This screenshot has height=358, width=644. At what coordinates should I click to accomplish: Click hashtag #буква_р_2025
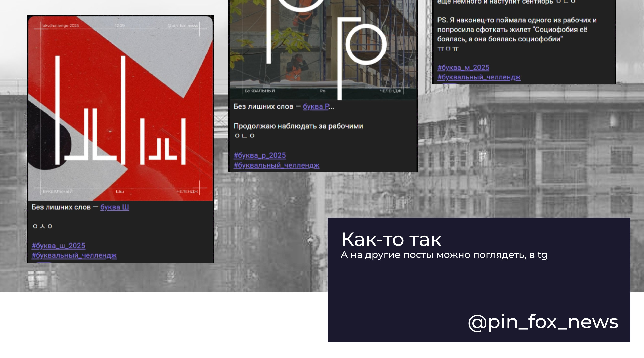(259, 155)
